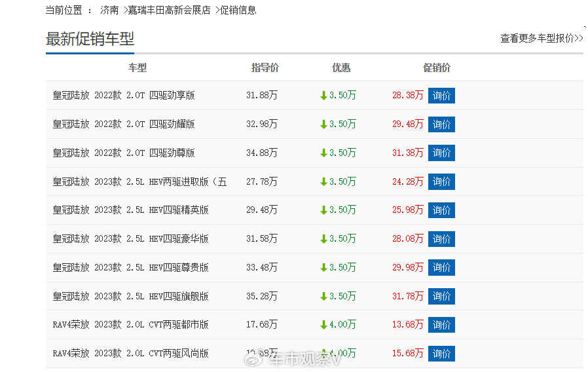
Task: Click the 3.50万 discount in 劲享版 row
Action: click(342, 95)
